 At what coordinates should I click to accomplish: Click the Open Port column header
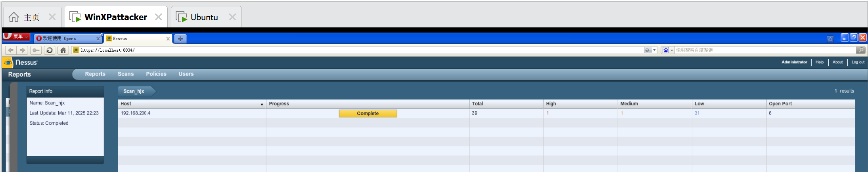[x=811, y=104]
